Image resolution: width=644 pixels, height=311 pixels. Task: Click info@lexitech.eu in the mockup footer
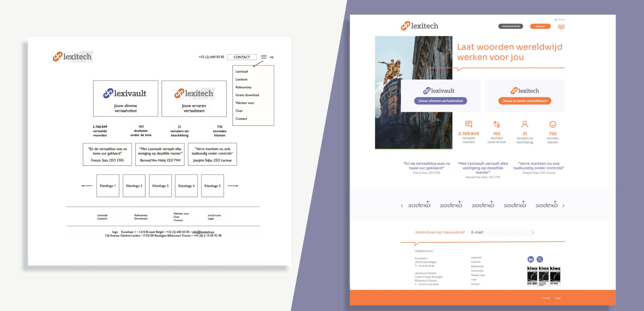pos(424,251)
